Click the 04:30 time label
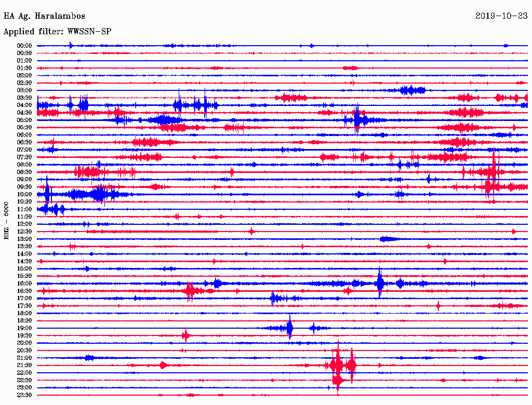The width and height of the screenshot is (532, 405). [24, 113]
